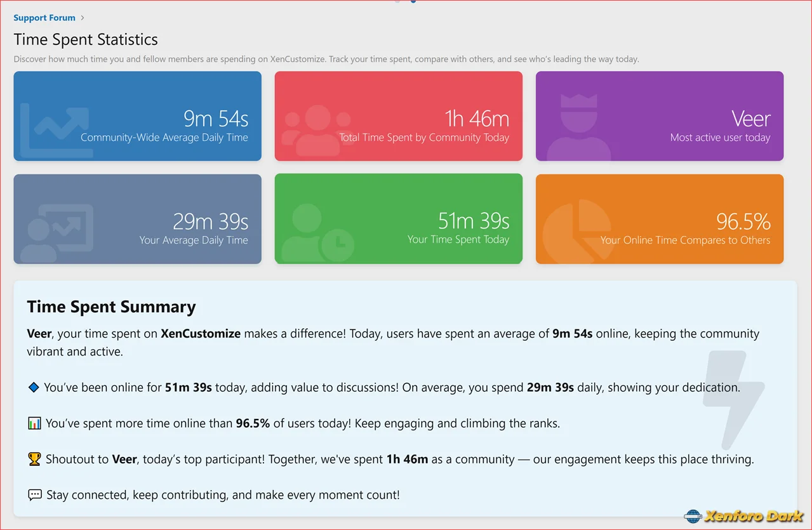812x530 pixels.
Task: Select the Most active user today label
Action: pyautogui.click(x=720, y=138)
